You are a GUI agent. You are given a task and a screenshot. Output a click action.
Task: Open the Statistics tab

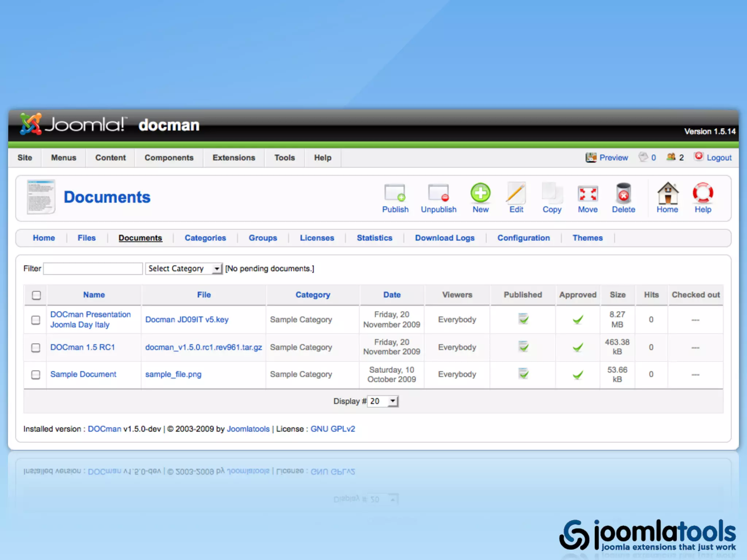pos(374,238)
